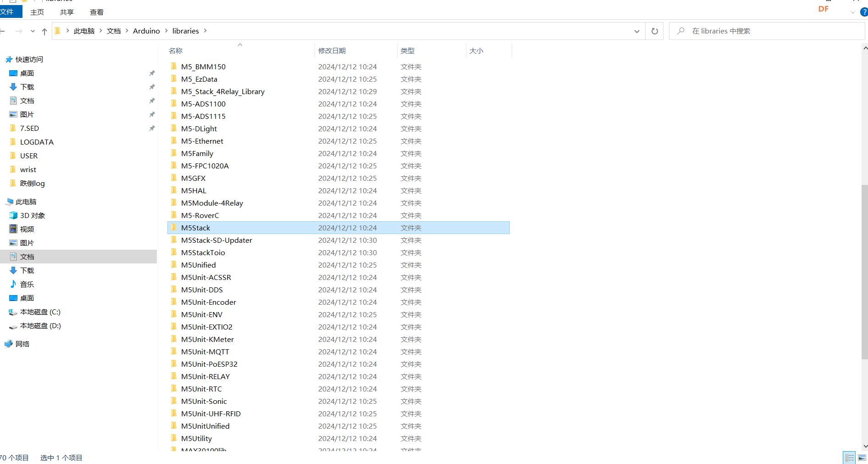Click the M5GFX folder icon
The image size is (868, 464).
tap(174, 178)
